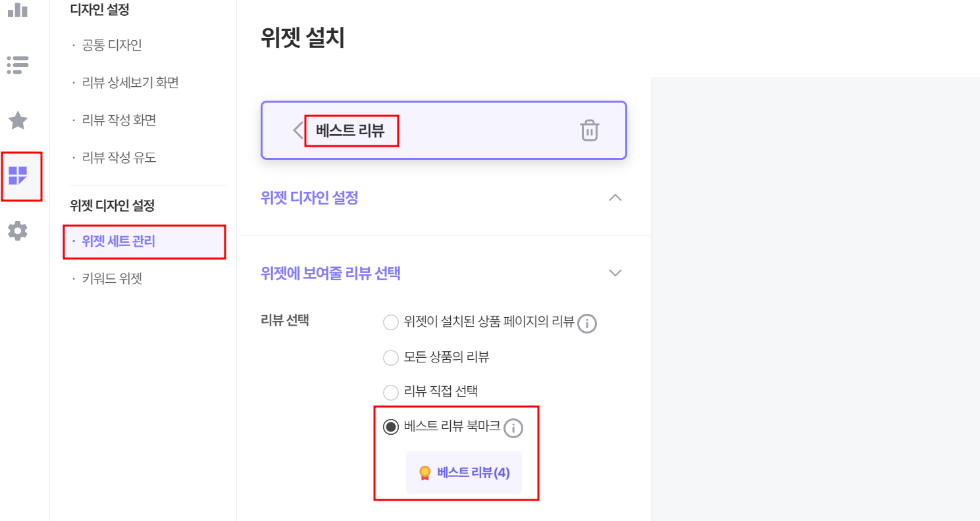Select the 모든 상품의 리뷰 radio button

[391, 358]
